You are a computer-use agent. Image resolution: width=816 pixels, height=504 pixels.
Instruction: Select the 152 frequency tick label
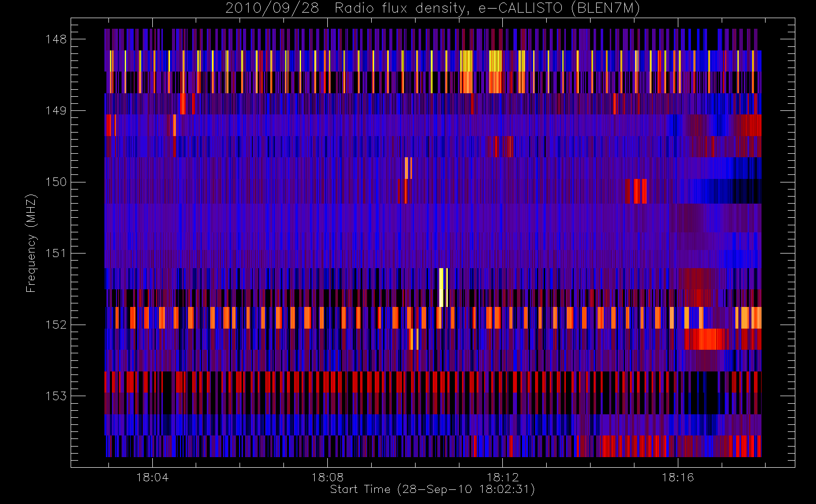point(56,325)
